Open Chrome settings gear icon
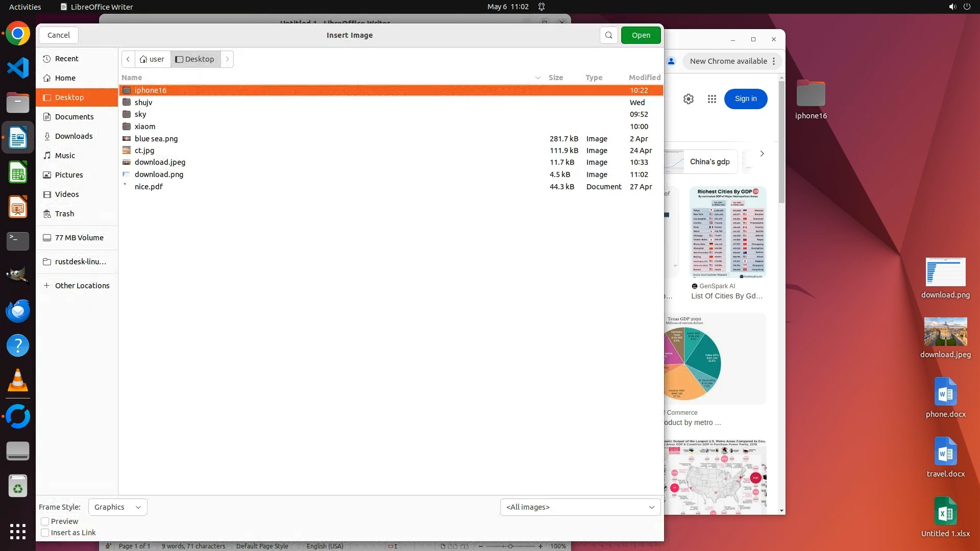Viewport: 980px width, 551px height. 688,99
